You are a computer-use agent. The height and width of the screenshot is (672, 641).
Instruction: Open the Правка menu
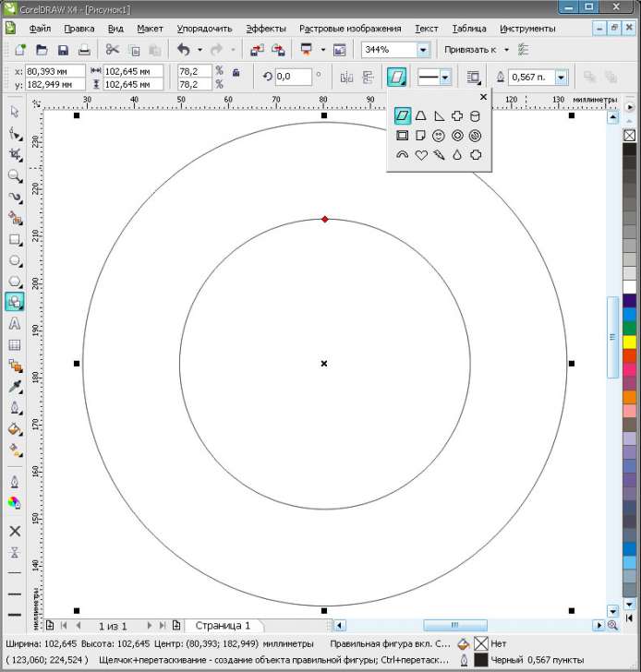(x=79, y=29)
